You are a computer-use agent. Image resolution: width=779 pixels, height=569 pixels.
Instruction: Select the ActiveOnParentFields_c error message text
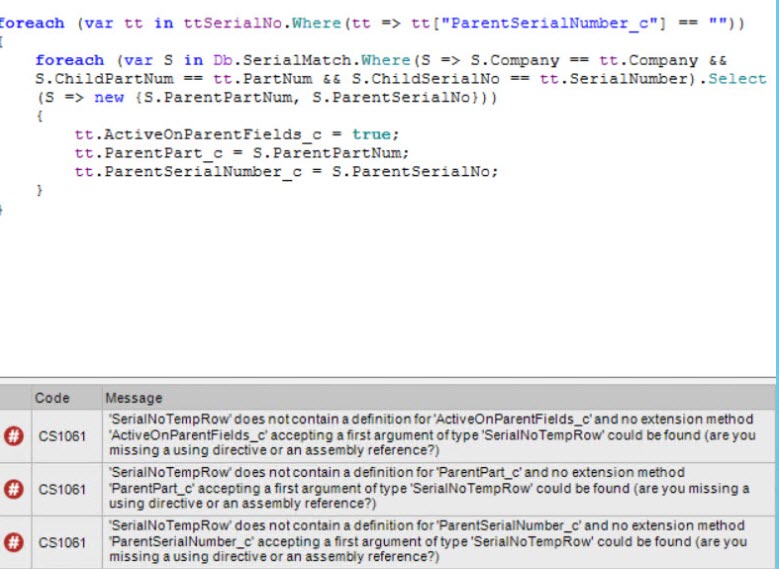coord(432,435)
